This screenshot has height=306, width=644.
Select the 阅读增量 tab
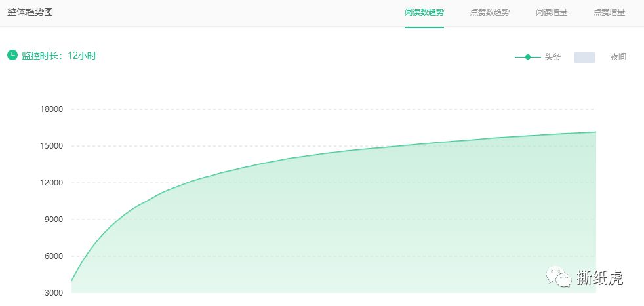(x=552, y=12)
